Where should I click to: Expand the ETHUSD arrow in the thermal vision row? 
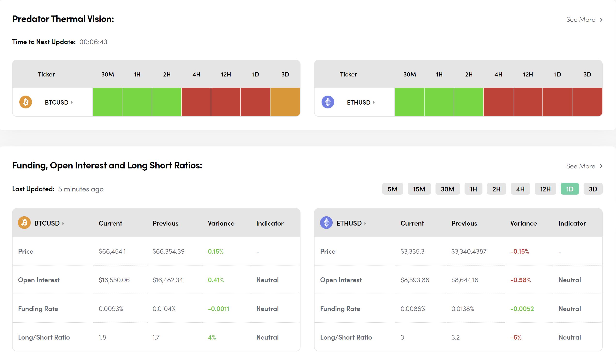pyautogui.click(x=374, y=102)
